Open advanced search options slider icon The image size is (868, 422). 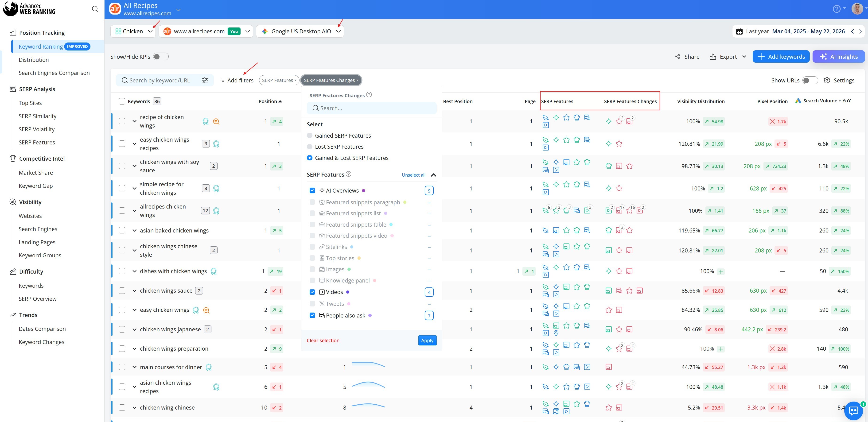[205, 80]
